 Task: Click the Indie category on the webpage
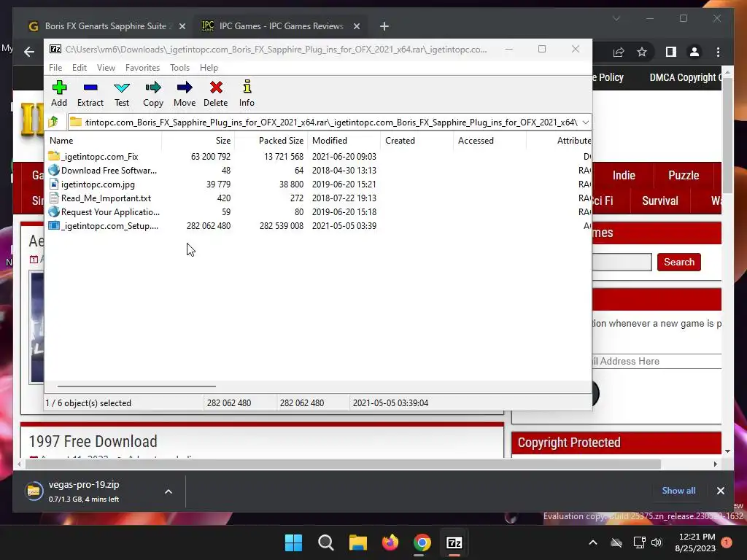(624, 175)
